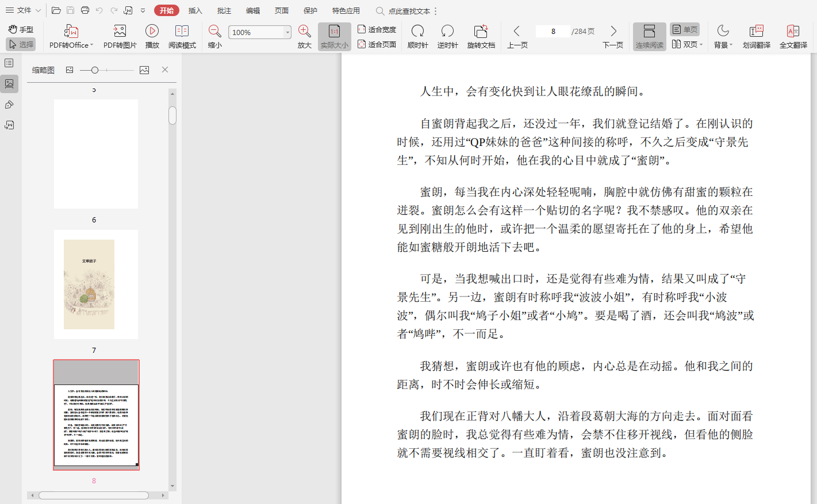
Task: Switch to the 页面 tab
Action: click(282, 10)
